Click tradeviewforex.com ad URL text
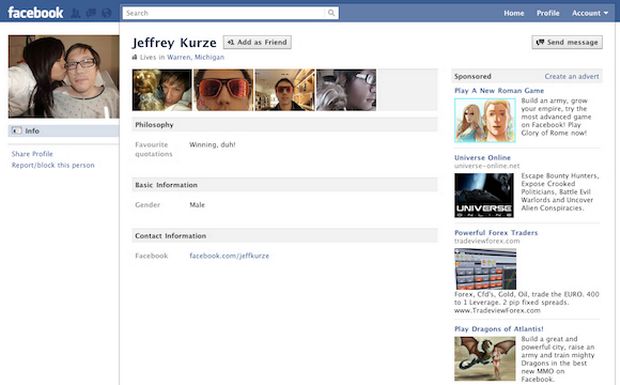 click(x=487, y=241)
